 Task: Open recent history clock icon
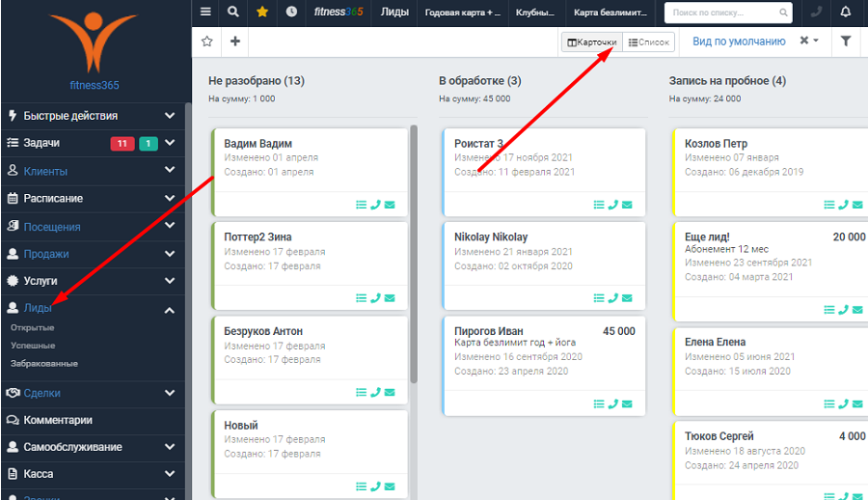291,12
